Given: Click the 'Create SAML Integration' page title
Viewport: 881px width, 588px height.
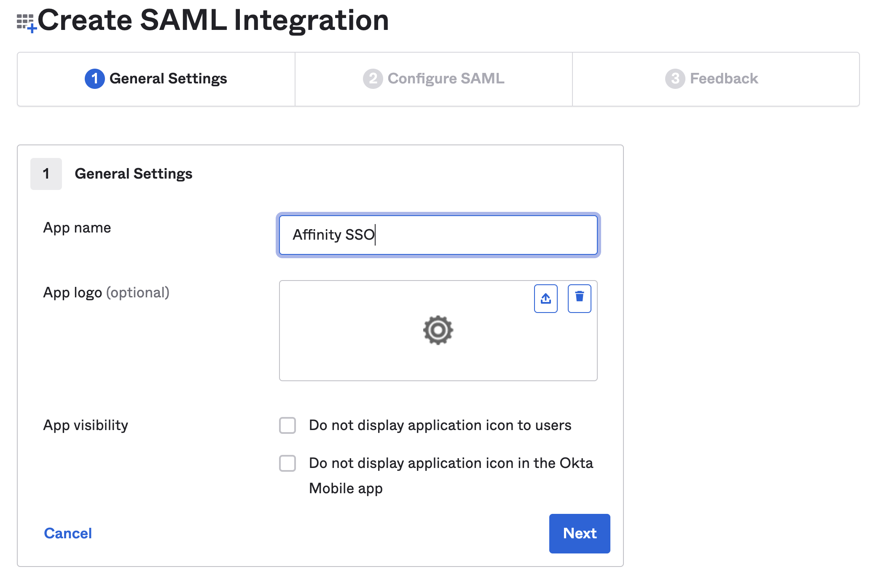Looking at the screenshot, I should (x=215, y=20).
